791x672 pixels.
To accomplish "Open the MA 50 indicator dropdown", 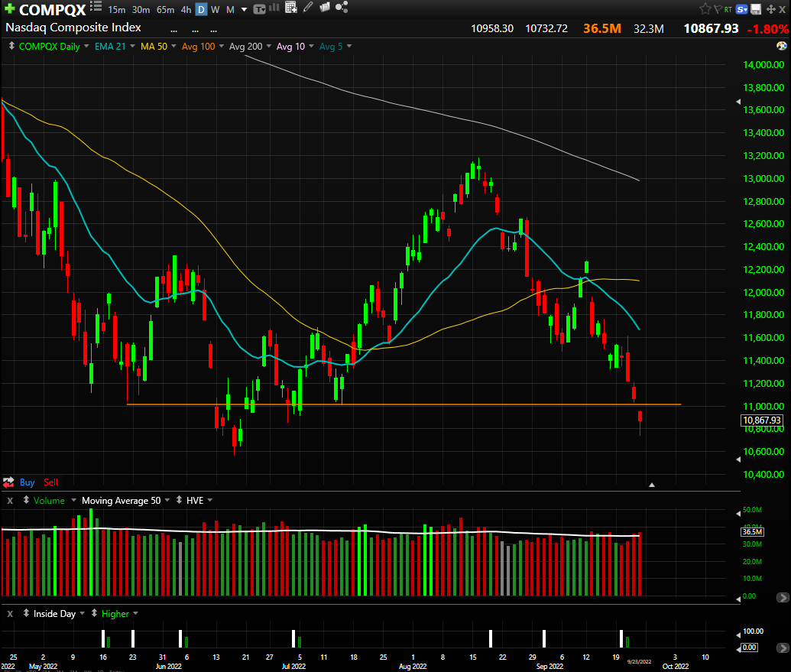I will click(x=173, y=46).
